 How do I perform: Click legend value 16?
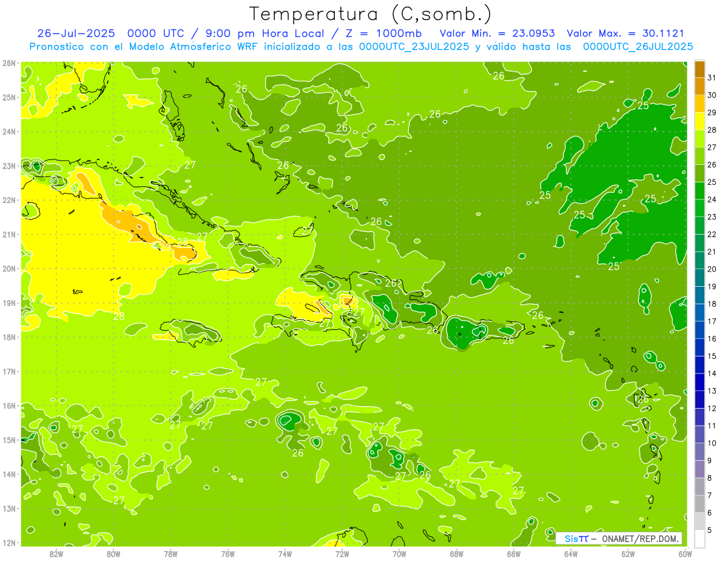tap(712, 339)
